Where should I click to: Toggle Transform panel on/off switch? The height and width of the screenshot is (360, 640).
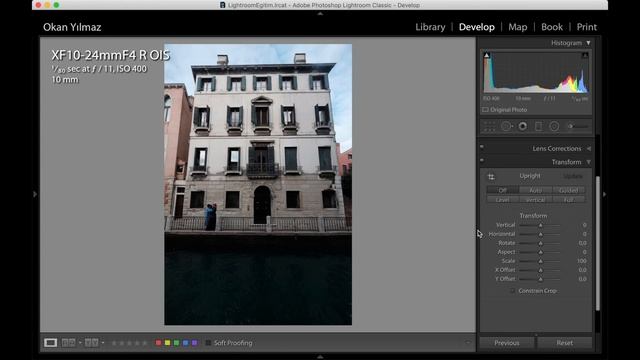(x=482, y=160)
